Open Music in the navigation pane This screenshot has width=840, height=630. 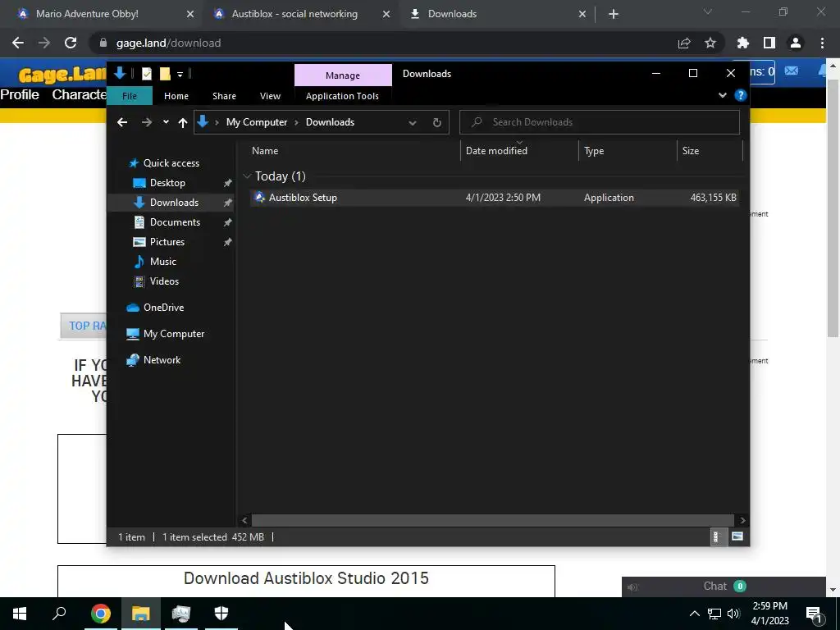click(x=163, y=262)
